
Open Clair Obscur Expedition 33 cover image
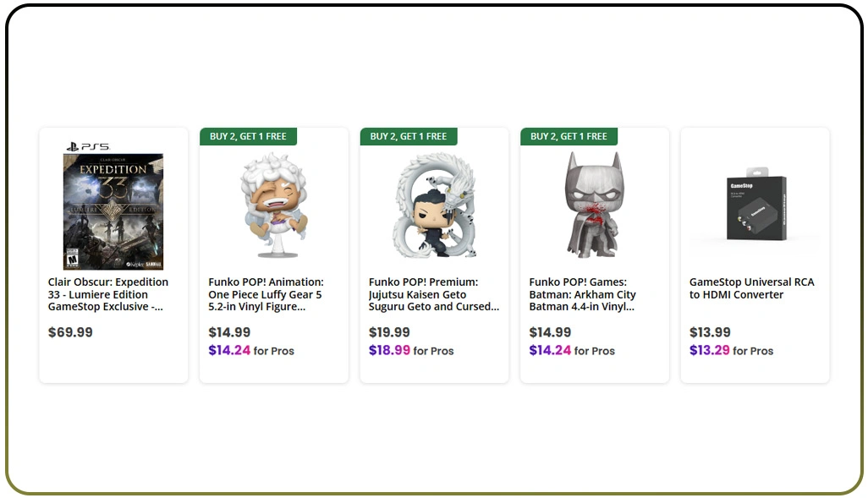[x=113, y=211]
